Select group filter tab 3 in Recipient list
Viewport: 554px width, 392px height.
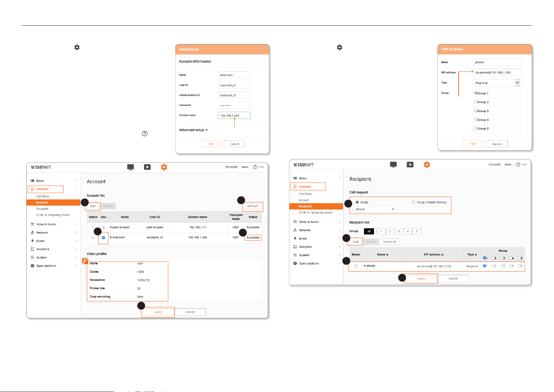click(x=399, y=231)
